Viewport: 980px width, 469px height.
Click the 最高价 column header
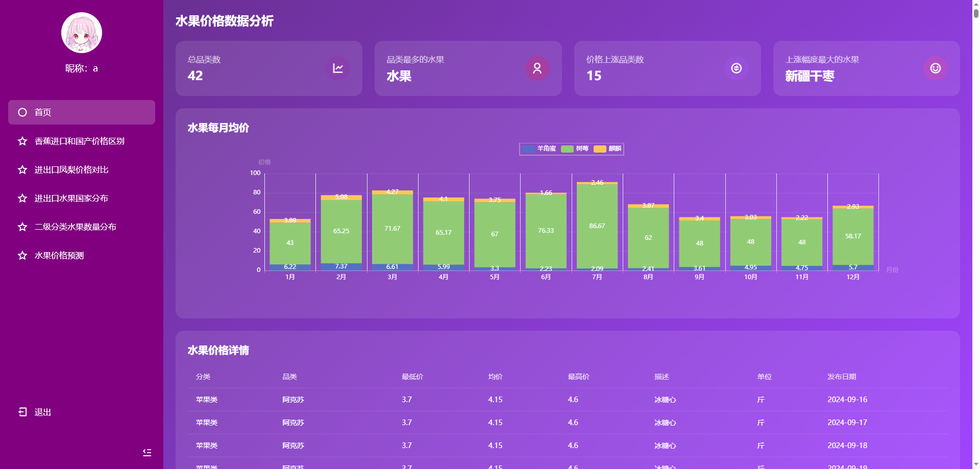[x=579, y=377]
